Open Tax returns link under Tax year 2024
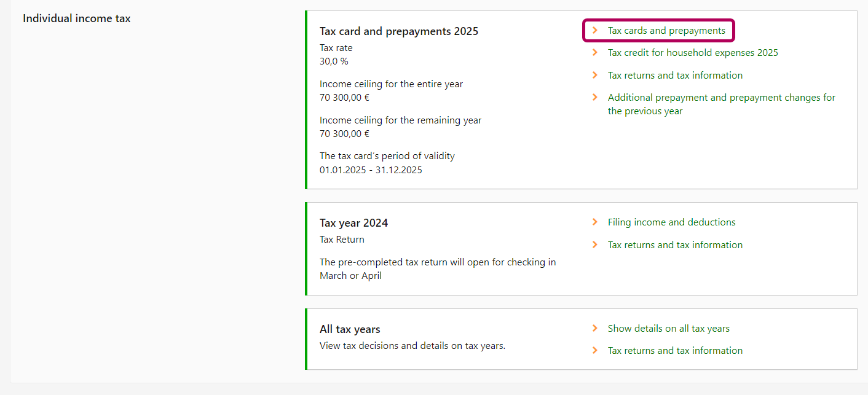 coord(674,245)
